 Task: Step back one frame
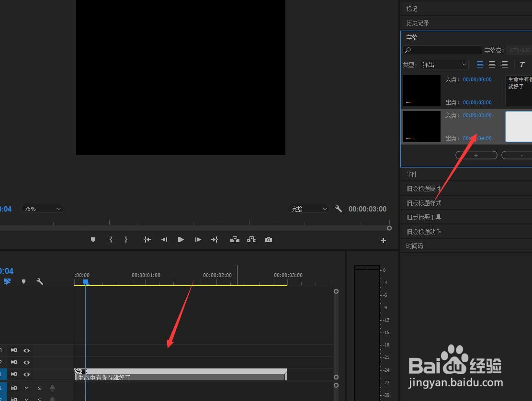click(x=164, y=240)
